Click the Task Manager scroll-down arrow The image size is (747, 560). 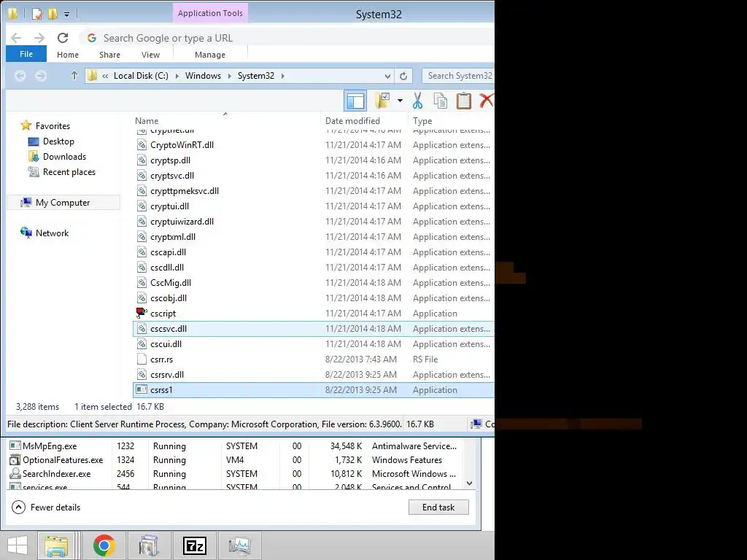[469, 483]
